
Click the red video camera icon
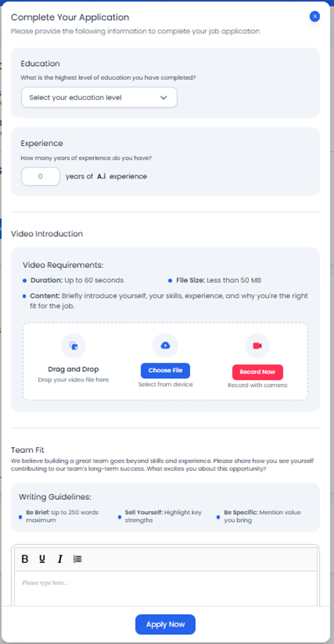258,346
